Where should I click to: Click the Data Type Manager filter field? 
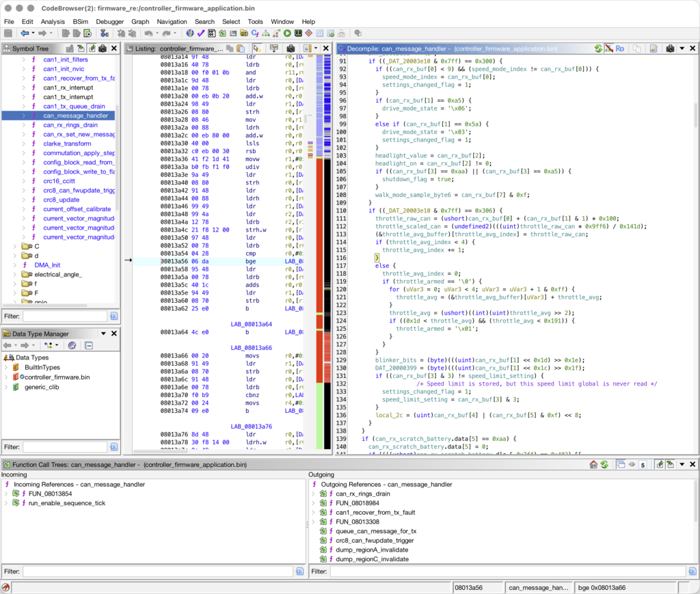(x=65, y=447)
